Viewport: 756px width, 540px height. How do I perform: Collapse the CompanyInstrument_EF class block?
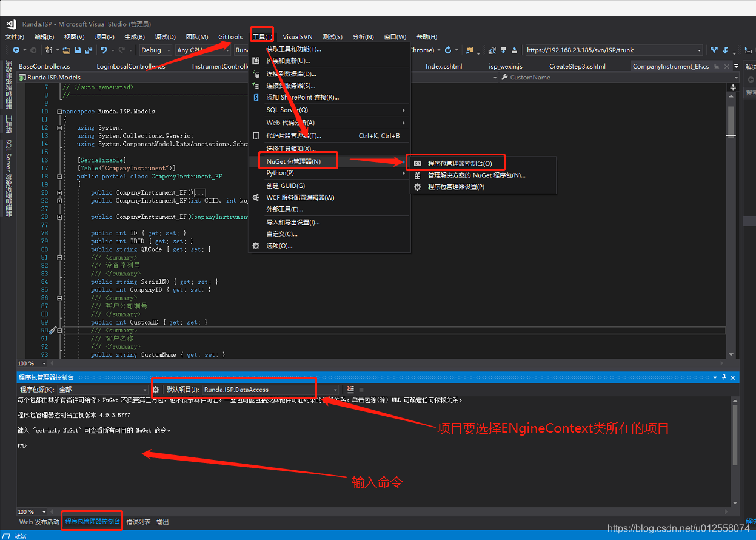click(x=59, y=176)
